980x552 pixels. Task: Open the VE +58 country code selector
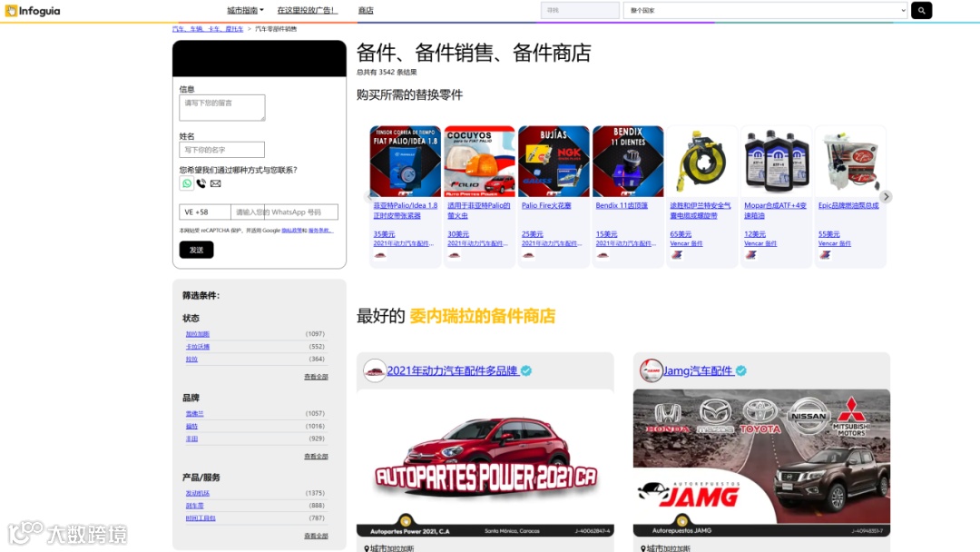click(205, 212)
